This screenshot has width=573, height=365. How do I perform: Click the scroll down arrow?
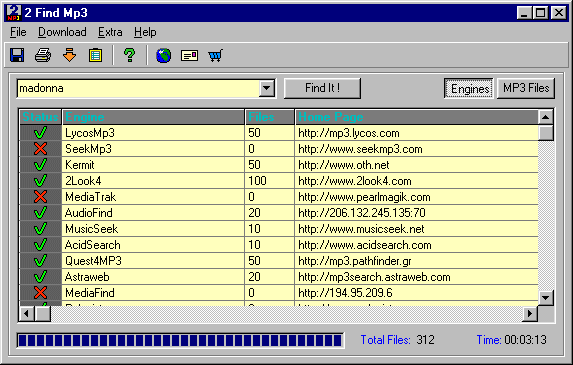[546, 298]
